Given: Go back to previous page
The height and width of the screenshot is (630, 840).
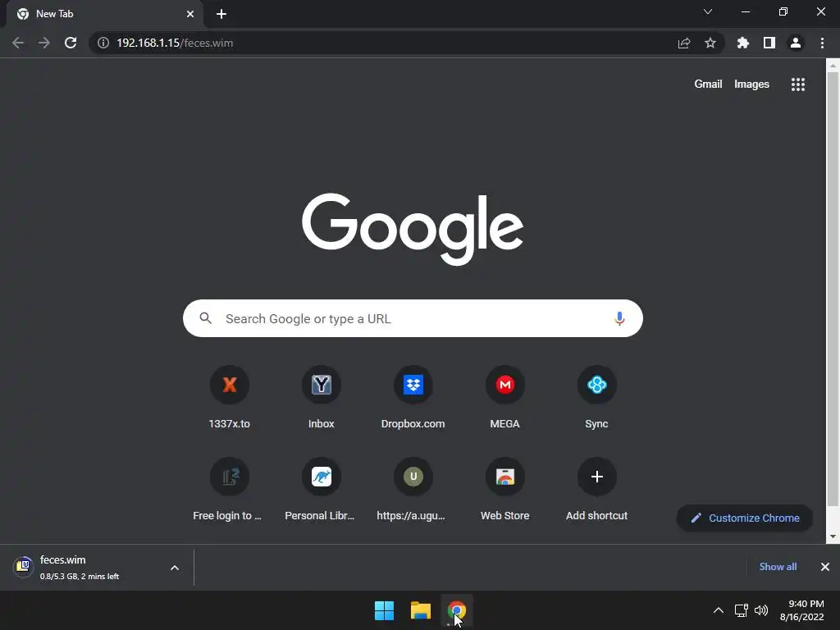Looking at the screenshot, I should pyautogui.click(x=18, y=43).
